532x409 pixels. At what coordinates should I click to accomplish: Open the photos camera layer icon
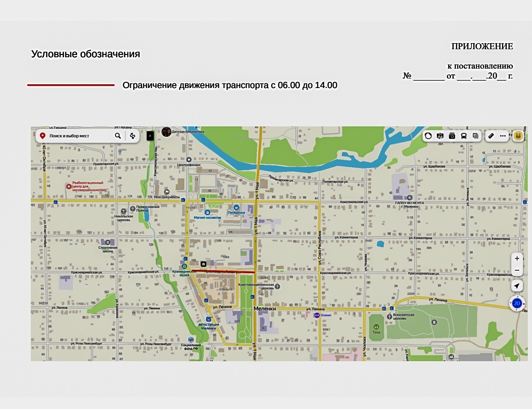pyautogui.click(x=452, y=136)
